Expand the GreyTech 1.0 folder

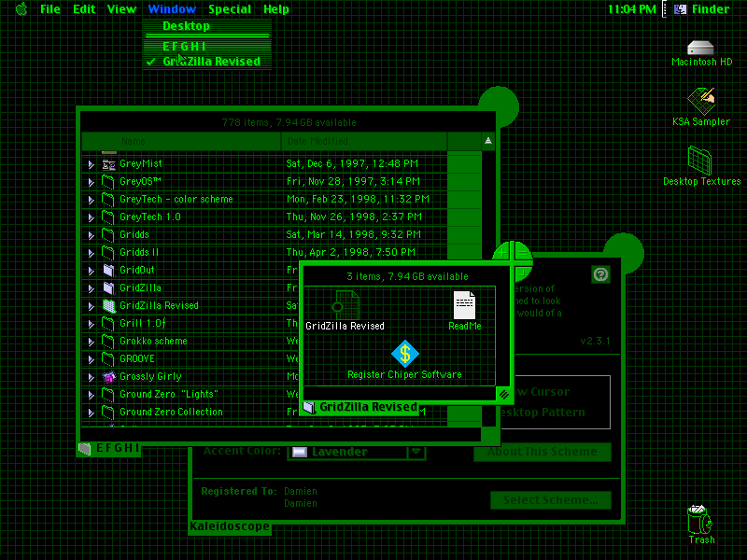point(91,217)
